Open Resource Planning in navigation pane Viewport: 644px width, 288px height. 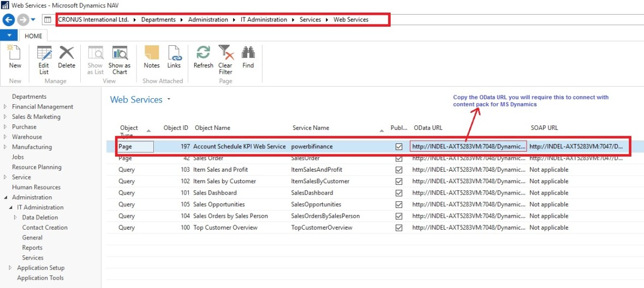click(x=37, y=167)
